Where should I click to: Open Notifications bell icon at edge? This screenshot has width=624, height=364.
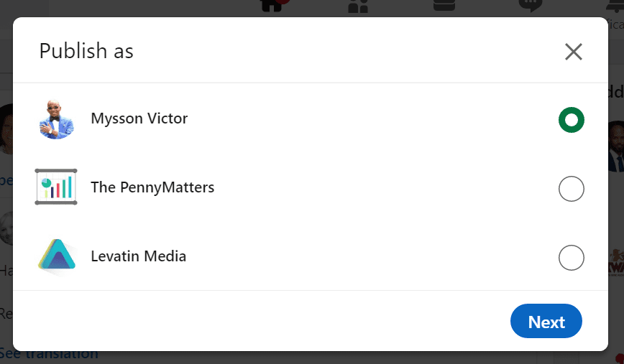pos(615,6)
